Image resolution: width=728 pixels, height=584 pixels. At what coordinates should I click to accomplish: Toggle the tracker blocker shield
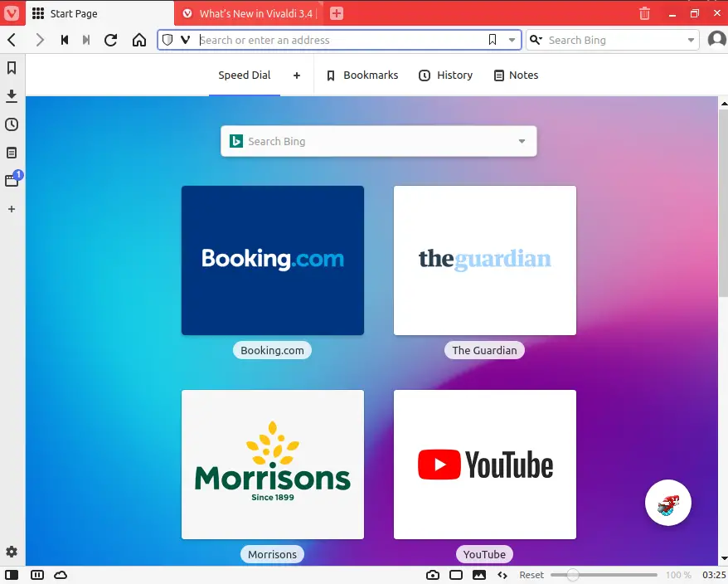pyautogui.click(x=167, y=40)
